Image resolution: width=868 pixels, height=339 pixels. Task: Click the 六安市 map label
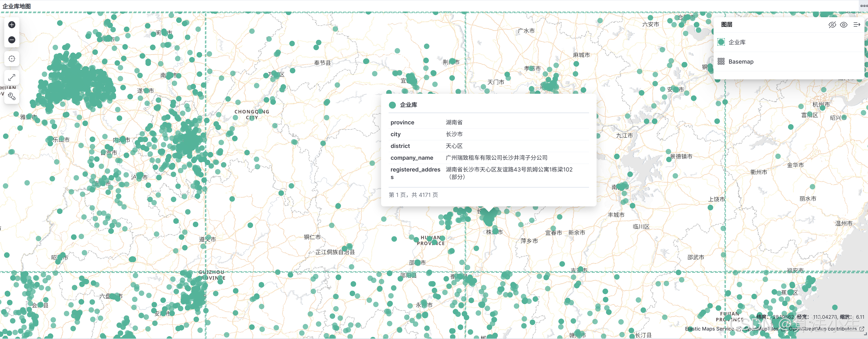tap(650, 24)
